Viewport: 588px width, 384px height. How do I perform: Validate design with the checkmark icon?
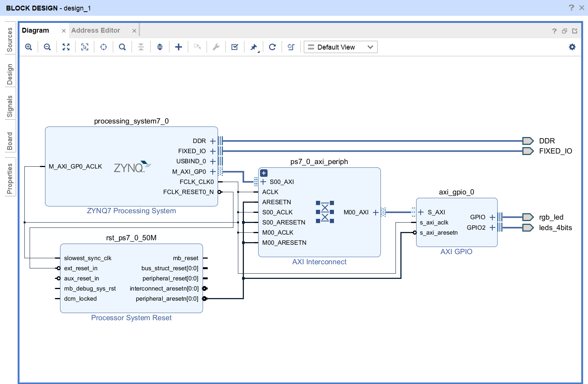(x=235, y=47)
